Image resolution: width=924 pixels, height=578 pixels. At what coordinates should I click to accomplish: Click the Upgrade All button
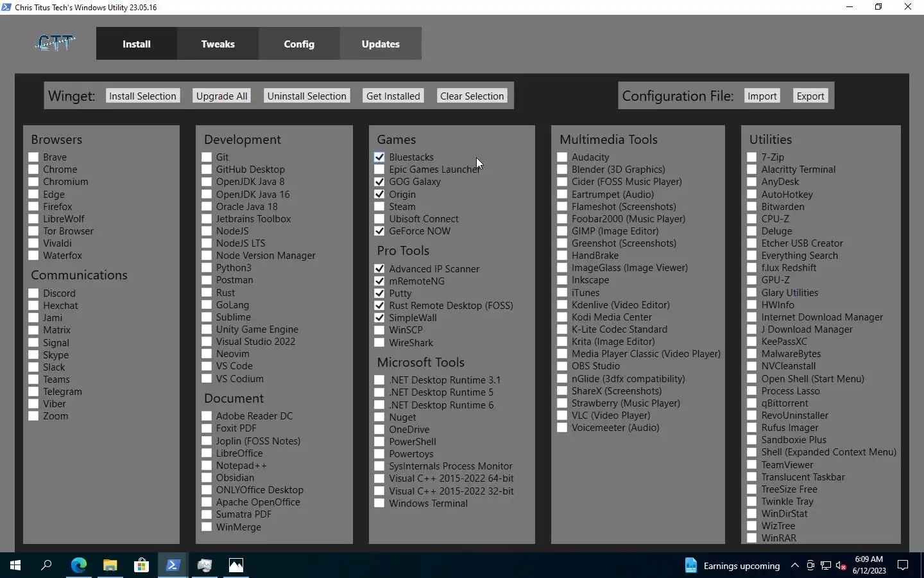tap(222, 96)
